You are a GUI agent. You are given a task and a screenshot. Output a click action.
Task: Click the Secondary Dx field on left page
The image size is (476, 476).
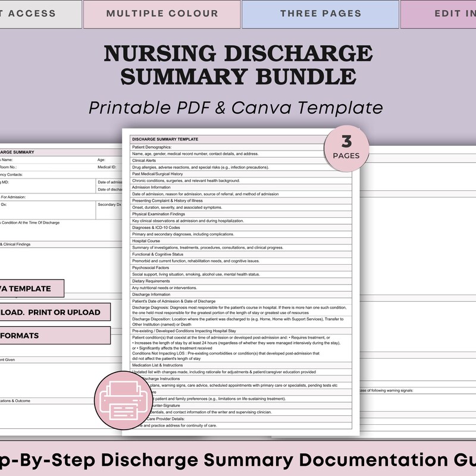[x=109, y=210]
